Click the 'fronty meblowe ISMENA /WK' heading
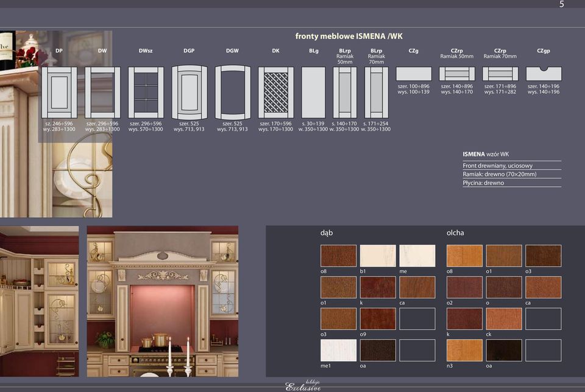 [x=349, y=36]
